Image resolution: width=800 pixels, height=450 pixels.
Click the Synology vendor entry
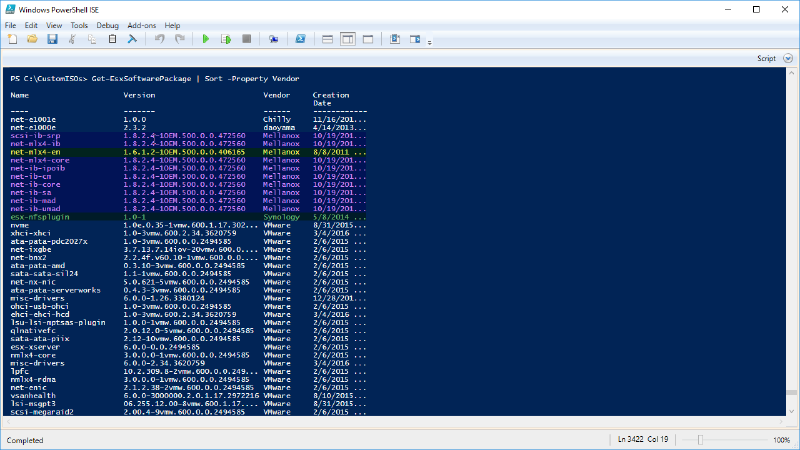tap(281, 217)
